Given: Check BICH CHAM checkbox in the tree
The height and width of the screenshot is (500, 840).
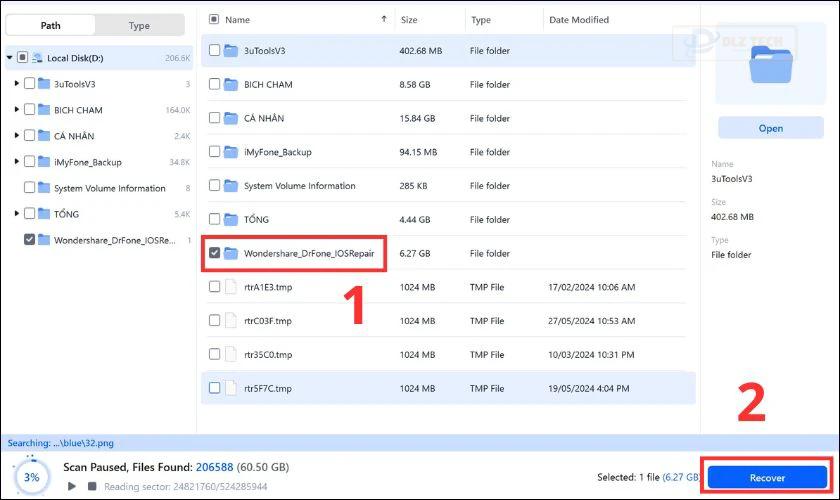Looking at the screenshot, I should [29, 109].
